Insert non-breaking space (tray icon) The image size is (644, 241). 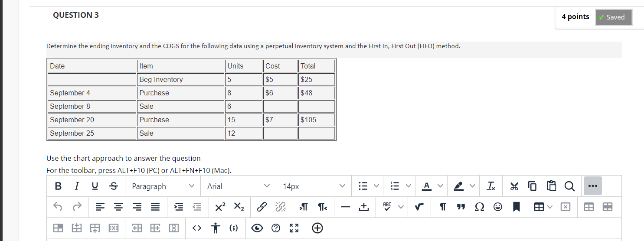tap(363, 207)
